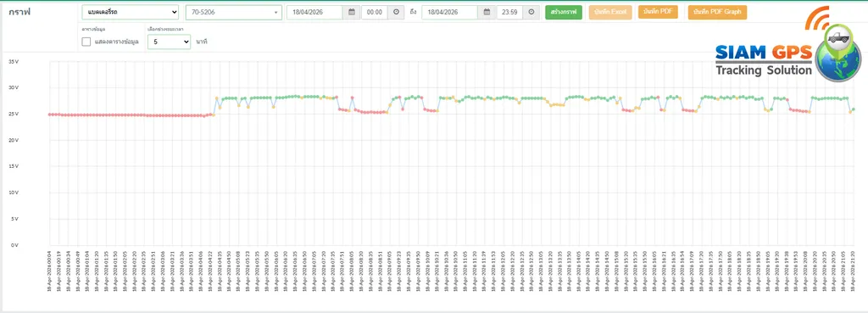
Task: Open the แบตเตอรี่รถ graph type dropdown
Action: click(x=130, y=12)
